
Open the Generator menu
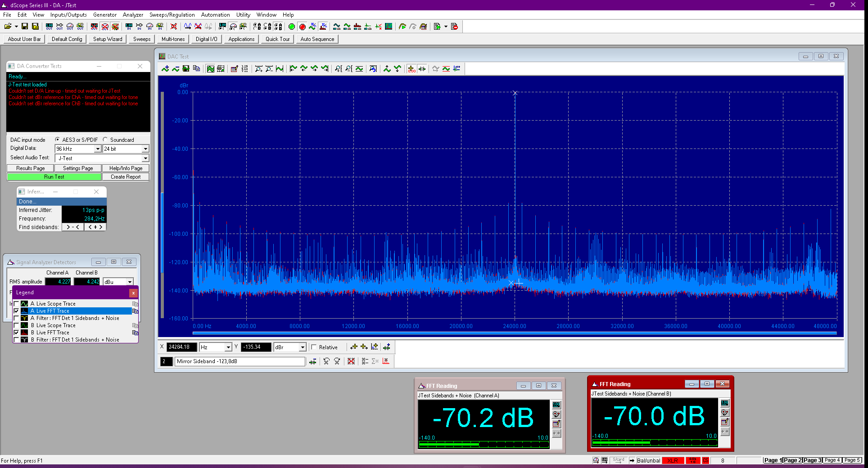point(105,15)
